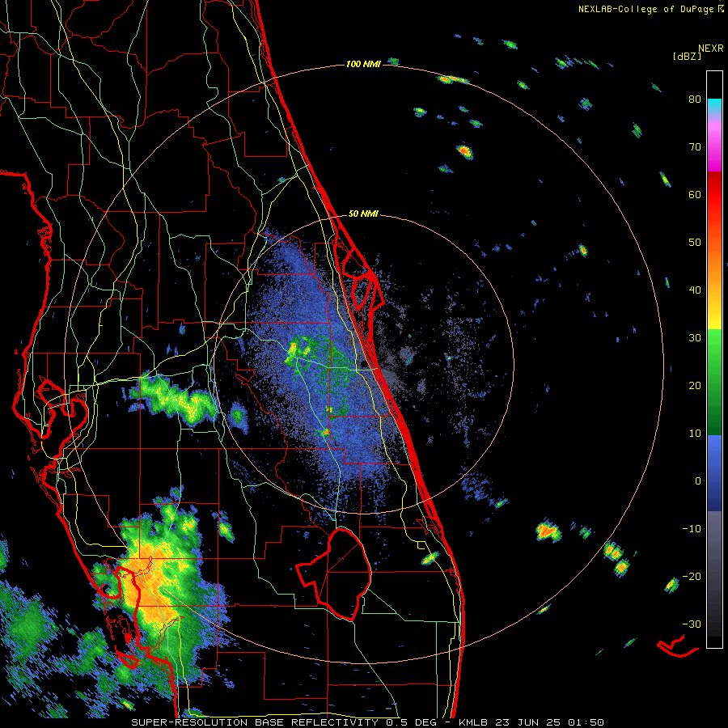Click the orange segment of the color bar
The width and height of the screenshot is (728, 728).
(x=714, y=269)
